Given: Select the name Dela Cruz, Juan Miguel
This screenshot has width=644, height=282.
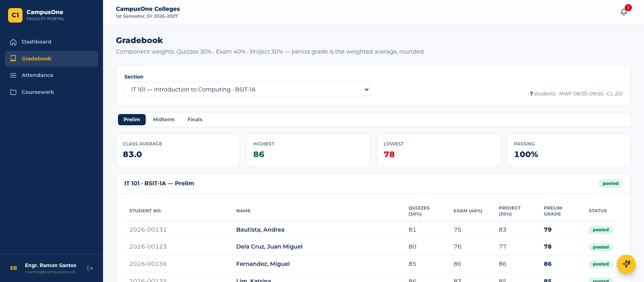Looking at the screenshot, I should click(x=269, y=247).
